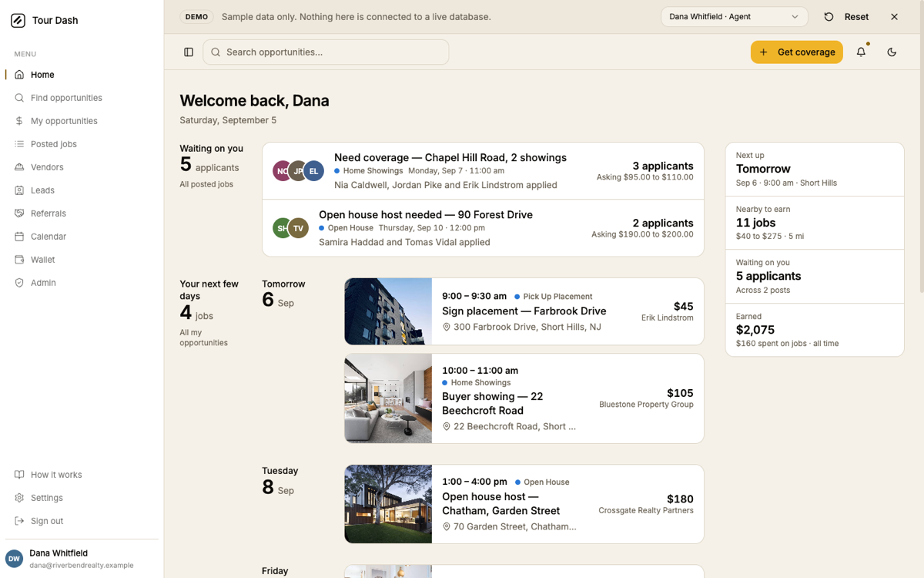Viewport: 924px width, 578px height.
Task: Click the Farbrook Drive building thumbnail
Action: coord(388,311)
